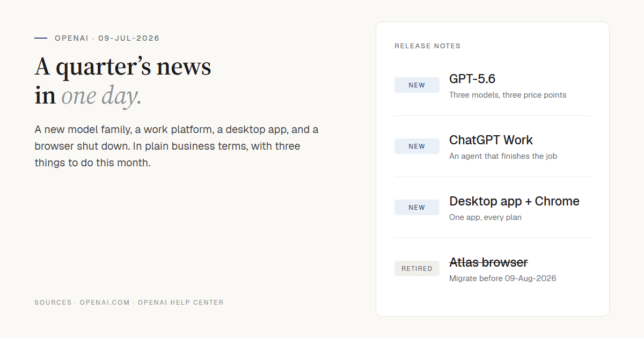Click the RETIRED badge beside Atlas browser
644x338 pixels.
click(417, 269)
